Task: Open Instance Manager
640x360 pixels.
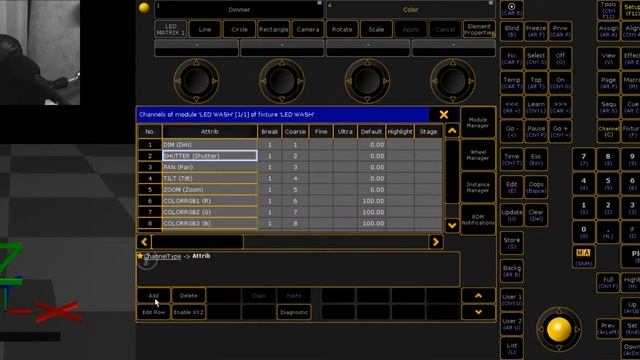Action: pos(478,187)
